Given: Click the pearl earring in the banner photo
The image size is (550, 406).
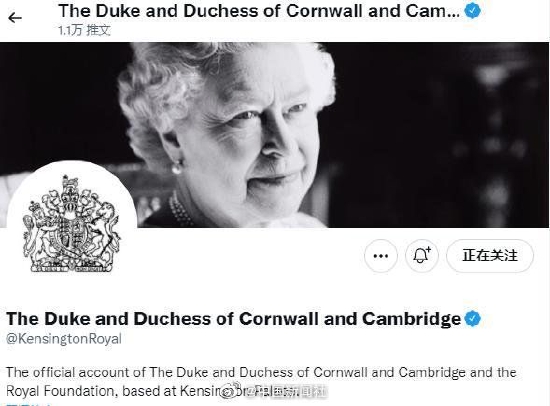Looking at the screenshot, I should click(x=176, y=169).
